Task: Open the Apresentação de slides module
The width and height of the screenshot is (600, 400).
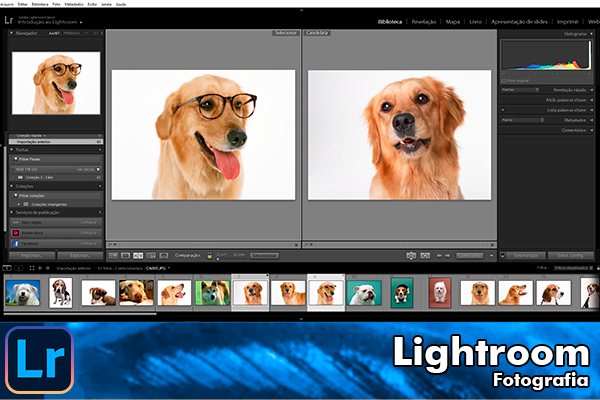Action: [x=519, y=22]
